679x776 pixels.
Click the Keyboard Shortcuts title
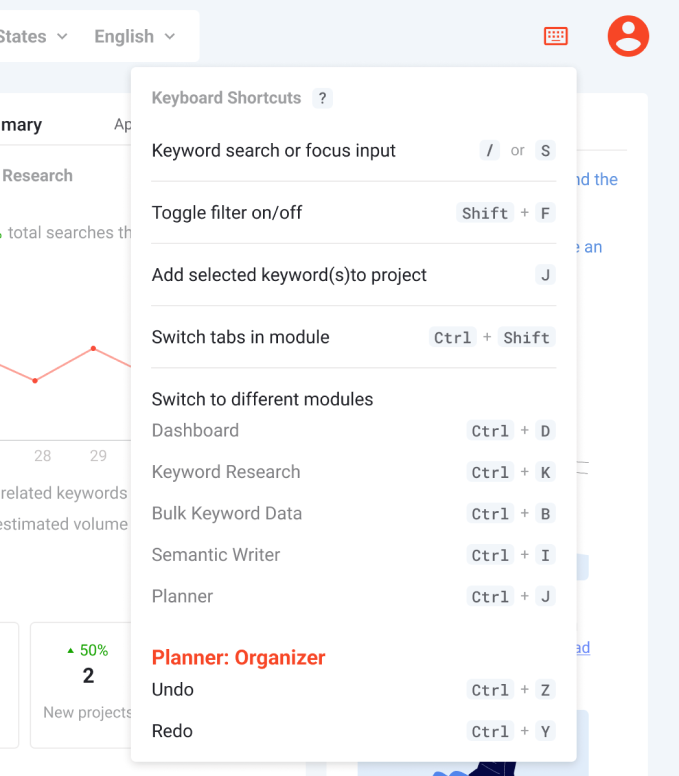[226, 98]
